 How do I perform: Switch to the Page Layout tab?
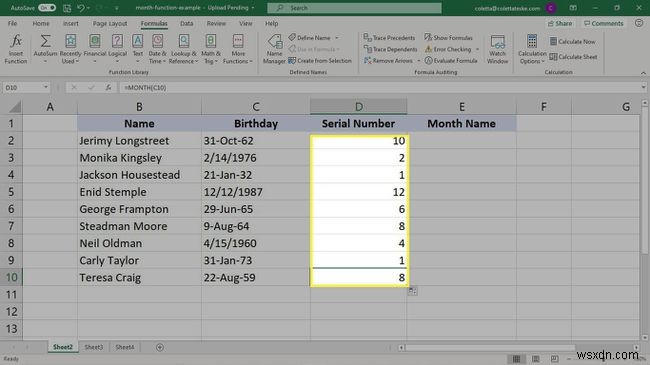109,24
